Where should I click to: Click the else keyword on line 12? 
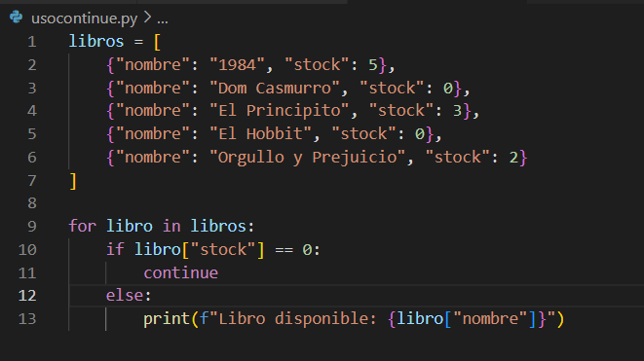tap(125, 296)
